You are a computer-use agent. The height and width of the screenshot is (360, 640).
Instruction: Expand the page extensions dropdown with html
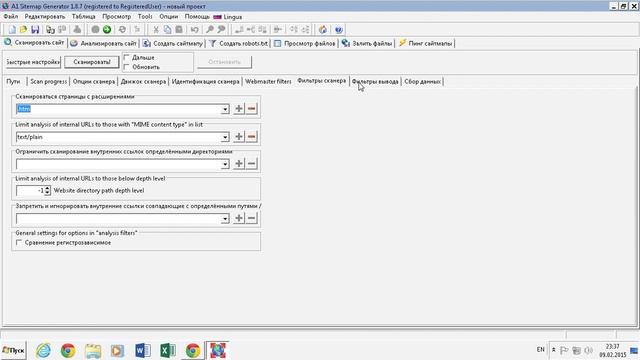[x=225, y=109]
